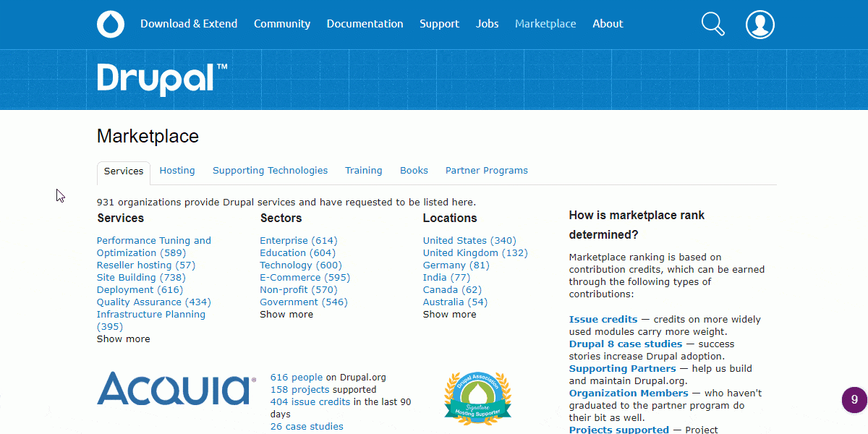The image size is (868, 434).
Task: Click the Signature Hosting Supporter badge
Action: (x=477, y=398)
